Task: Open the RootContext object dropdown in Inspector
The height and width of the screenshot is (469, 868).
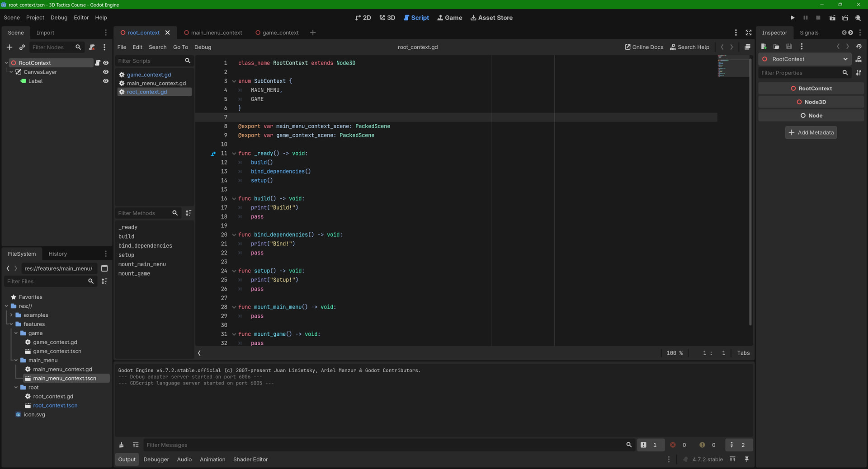Action: point(845,59)
